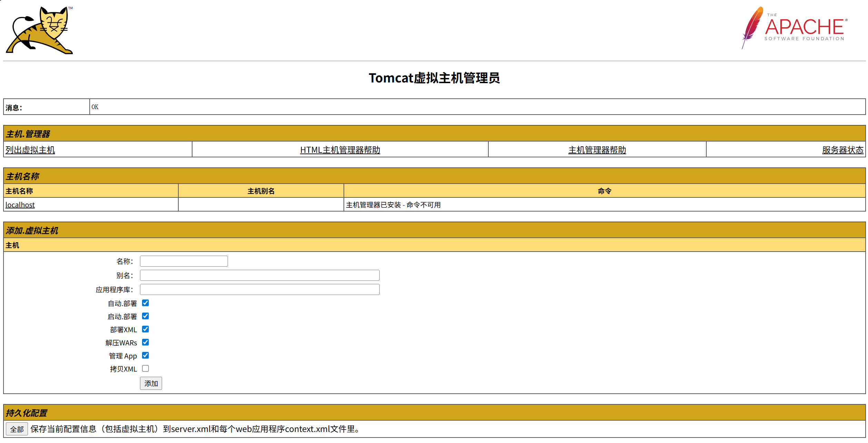Click the 主机别名 column header
The width and height of the screenshot is (868, 443).
tap(260, 191)
